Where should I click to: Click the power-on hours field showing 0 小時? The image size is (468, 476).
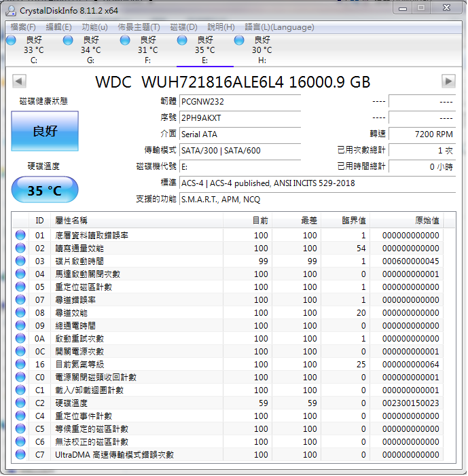(x=422, y=167)
